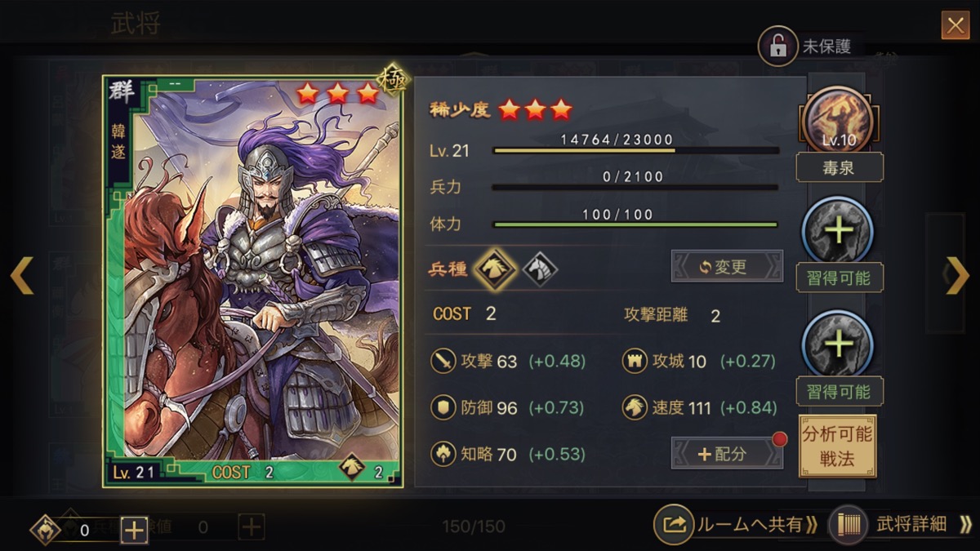Tap the second 習得可能 plus slot
Viewport: 980px width, 551px height.
click(x=839, y=344)
